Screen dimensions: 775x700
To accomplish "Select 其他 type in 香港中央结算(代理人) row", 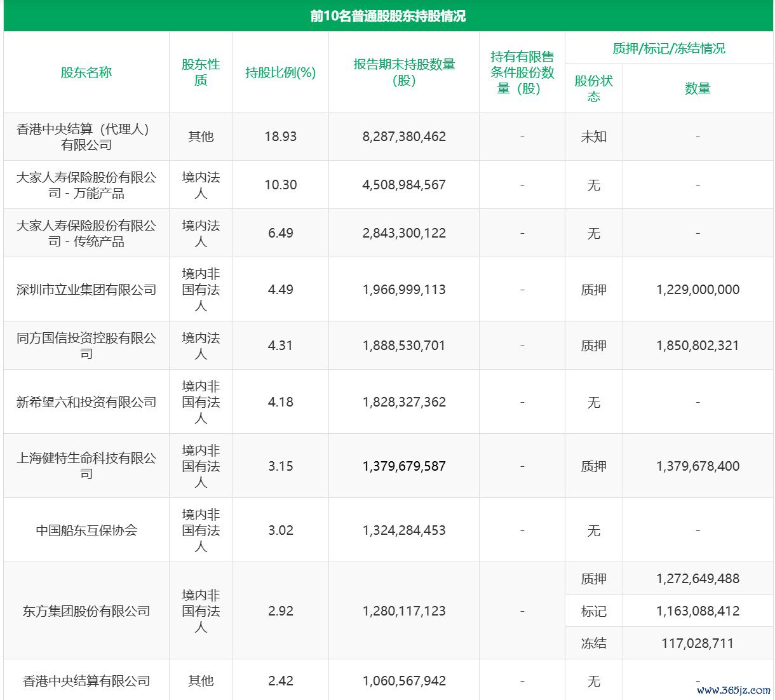I will click(201, 137).
